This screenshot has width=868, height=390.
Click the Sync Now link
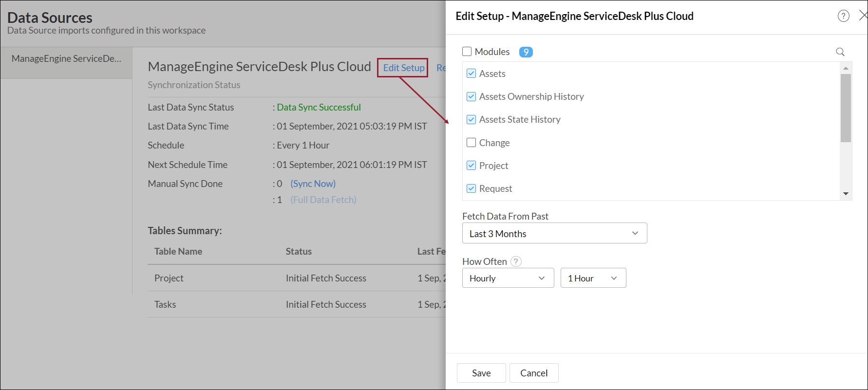click(x=313, y=184)
